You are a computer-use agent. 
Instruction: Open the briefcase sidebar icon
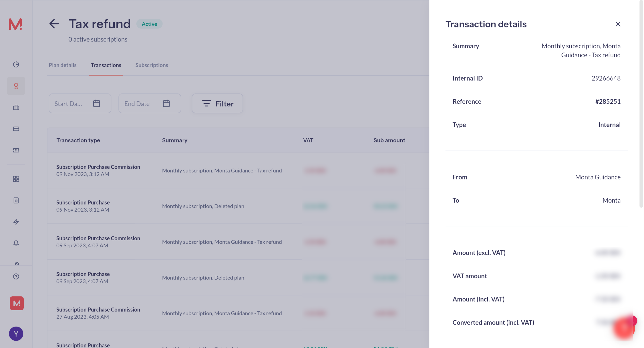pos(16,107)
